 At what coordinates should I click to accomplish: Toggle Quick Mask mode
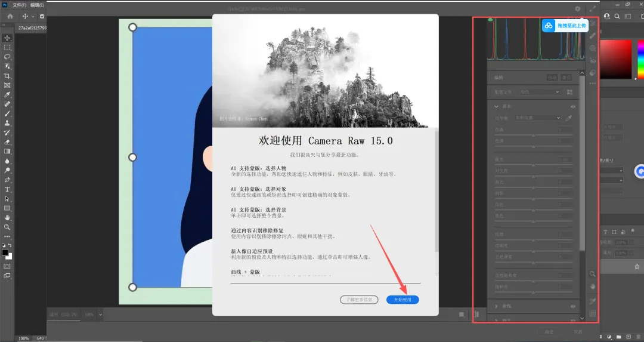tap(7, 266)
